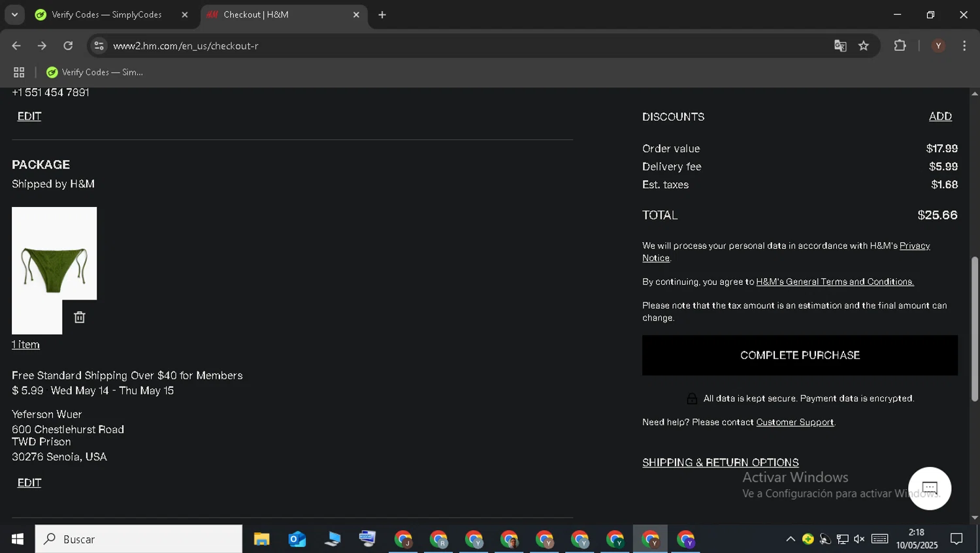980x553 pixels.
Task: Open the Verify Codes bookmark
Action: [95, 72]
